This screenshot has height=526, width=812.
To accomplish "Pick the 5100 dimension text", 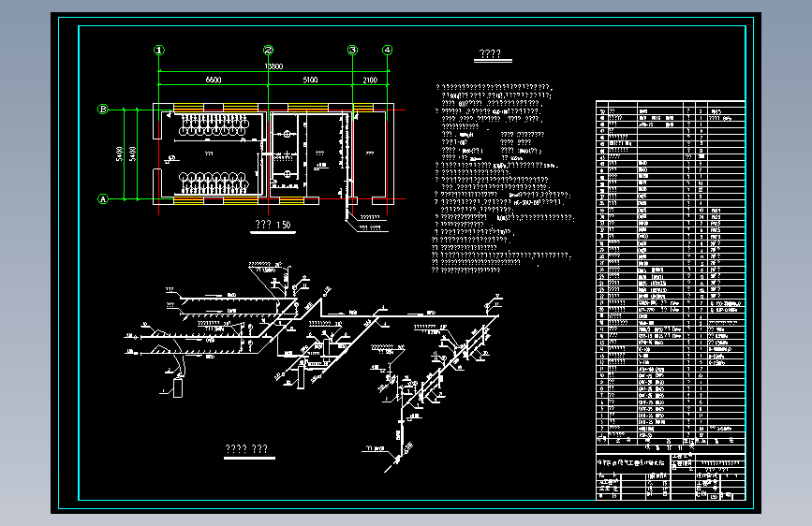I will [x=310, y=80].
